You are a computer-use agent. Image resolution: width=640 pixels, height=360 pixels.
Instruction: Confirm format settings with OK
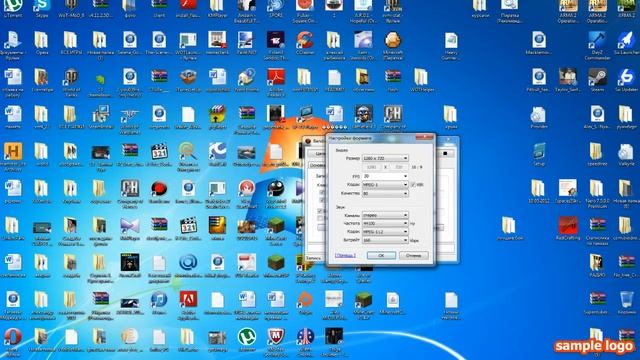tap(381, 256)
